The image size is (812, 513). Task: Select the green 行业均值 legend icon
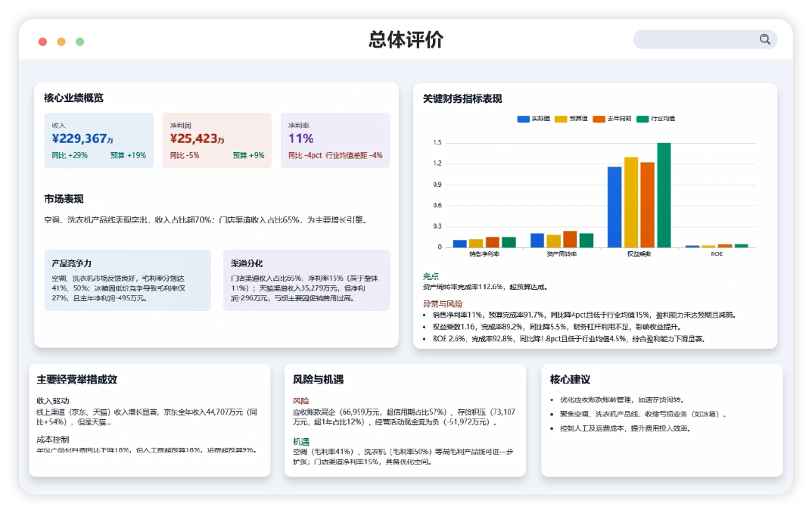pyautogui.click(x=641, y=119)
